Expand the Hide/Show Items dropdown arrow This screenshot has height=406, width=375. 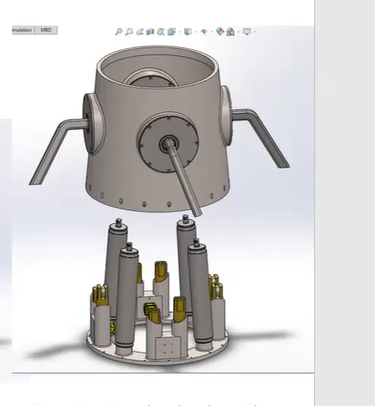point(212,32)
